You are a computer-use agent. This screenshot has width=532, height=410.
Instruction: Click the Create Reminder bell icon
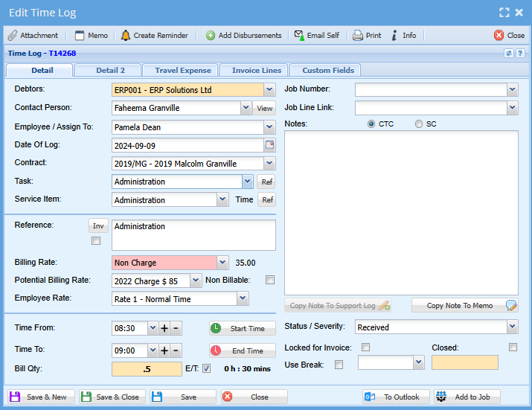click(125, 35)
